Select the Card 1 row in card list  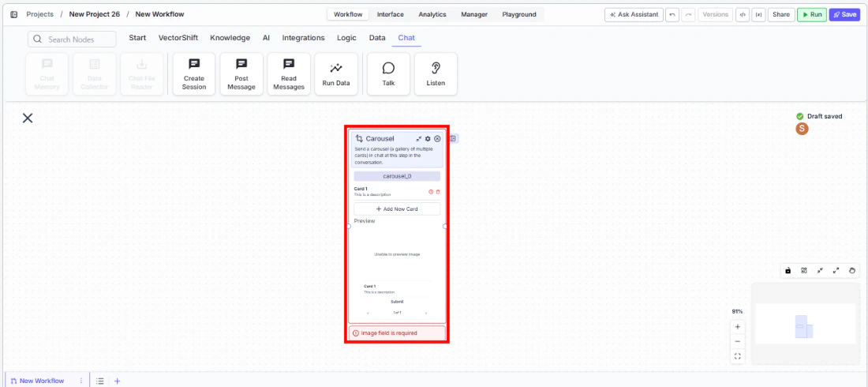click(x=397, y=191)
